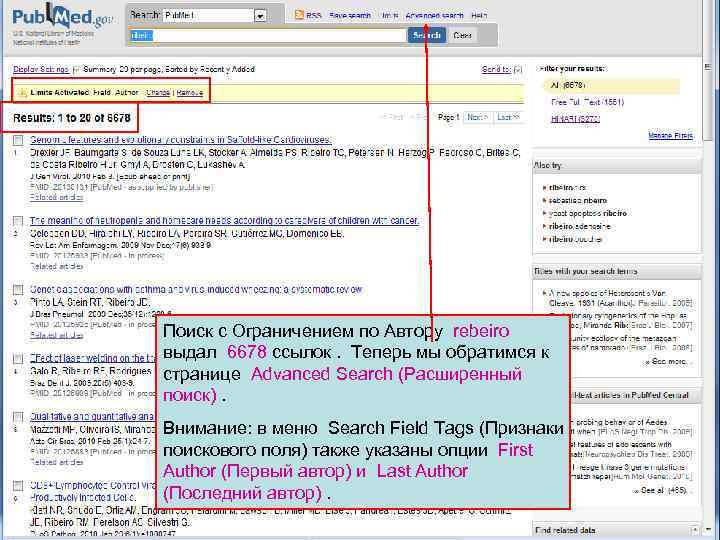Open the Help link
720x540 pixels.
pyautogui.click(x=479, y=16)
